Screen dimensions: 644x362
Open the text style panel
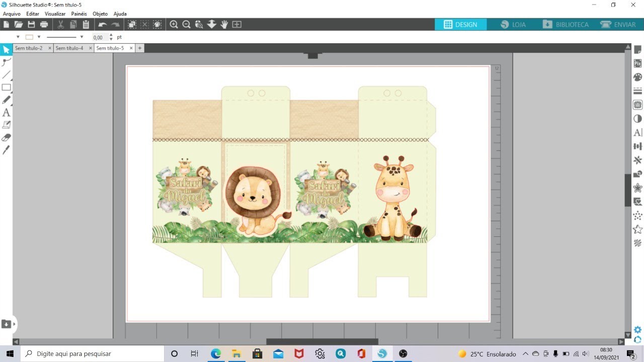[637, 133]
